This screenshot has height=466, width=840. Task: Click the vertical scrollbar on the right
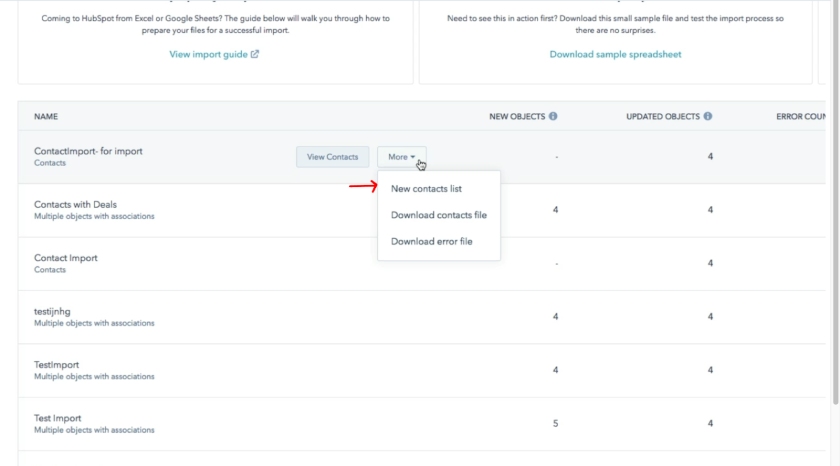(835, 200)
